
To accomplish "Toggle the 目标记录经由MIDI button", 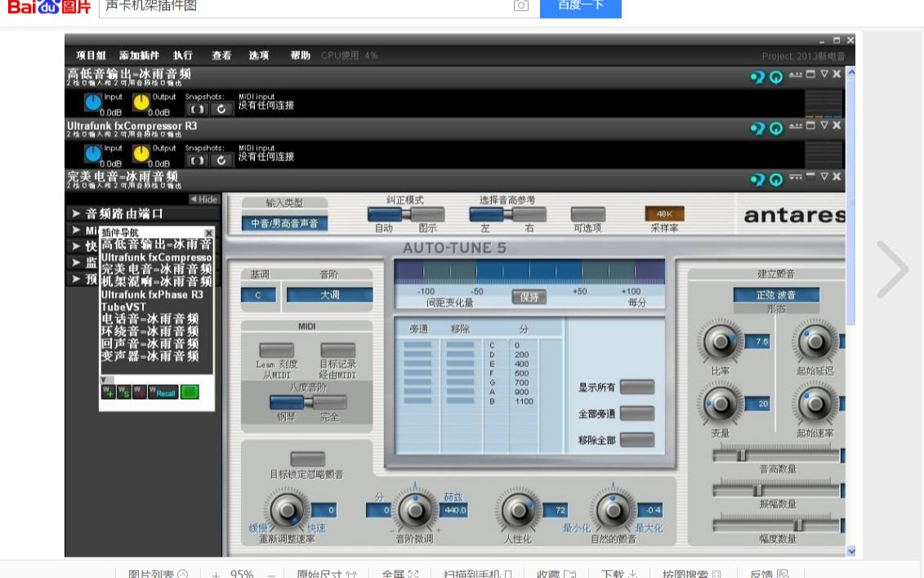I will point(337,351).
